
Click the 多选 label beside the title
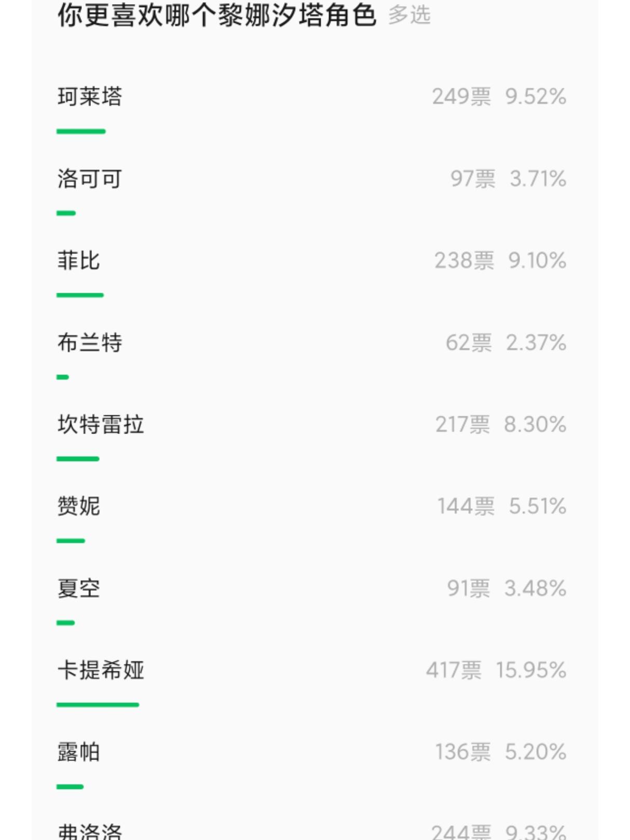(x=409, y=15)
